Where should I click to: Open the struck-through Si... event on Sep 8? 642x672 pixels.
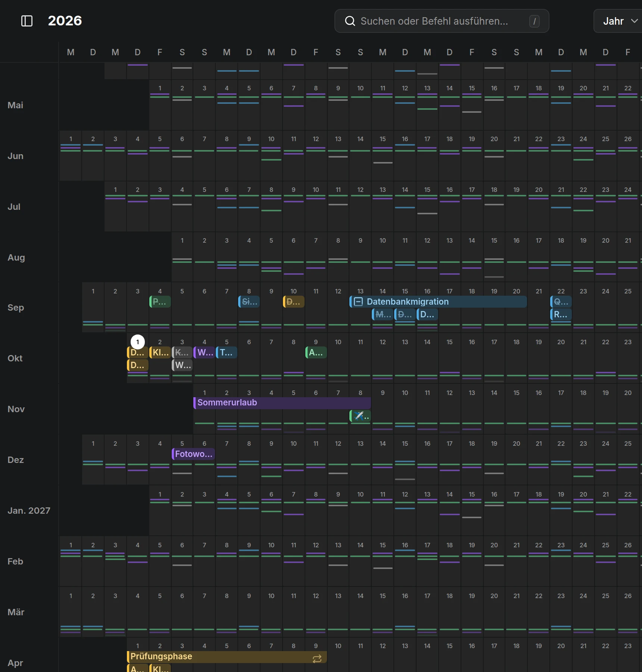pyautogui.click(x=249, y=302)
